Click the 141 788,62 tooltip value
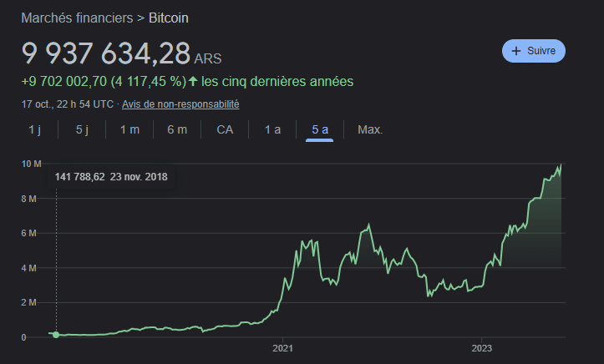604x364 pixels. click(79, 177)
